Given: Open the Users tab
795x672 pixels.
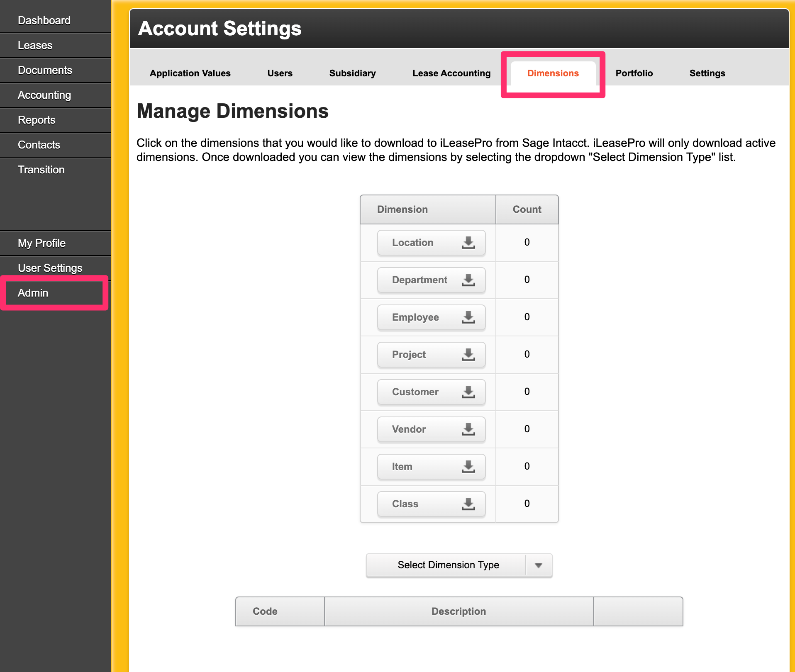Looking at the screenshot, I should (280, 73).
